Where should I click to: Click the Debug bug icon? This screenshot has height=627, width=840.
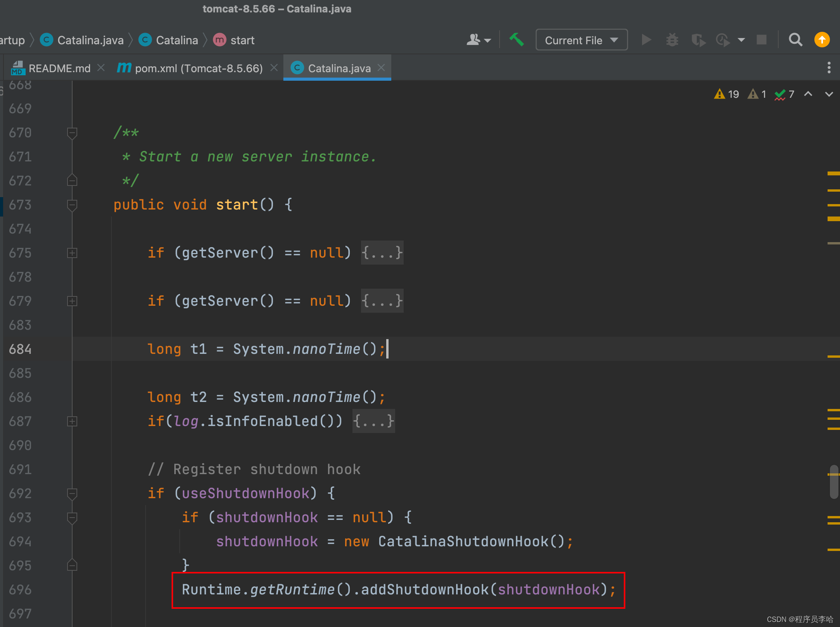[x=672, y=40]
